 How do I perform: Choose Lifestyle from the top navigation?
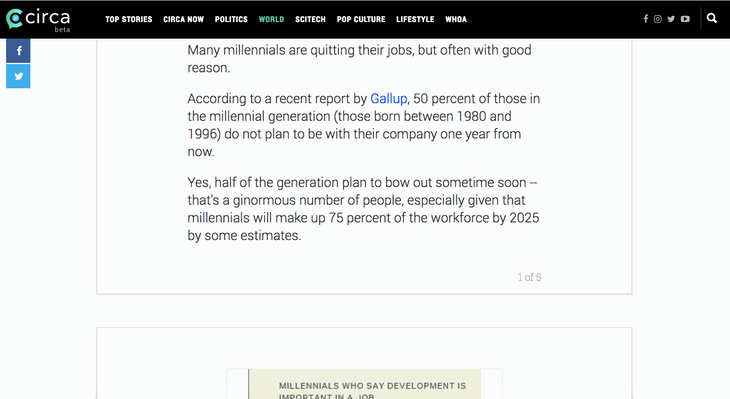(x=415, y=19)
